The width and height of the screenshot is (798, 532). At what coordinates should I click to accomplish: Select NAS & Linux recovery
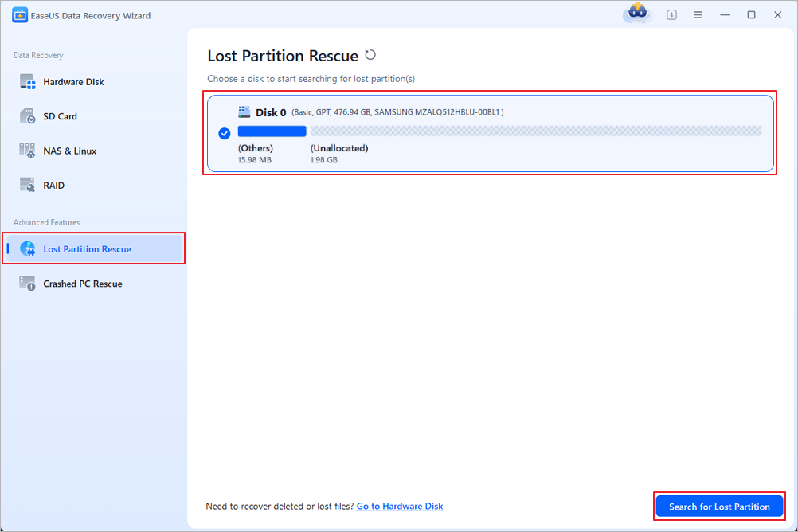coord(68,151)
